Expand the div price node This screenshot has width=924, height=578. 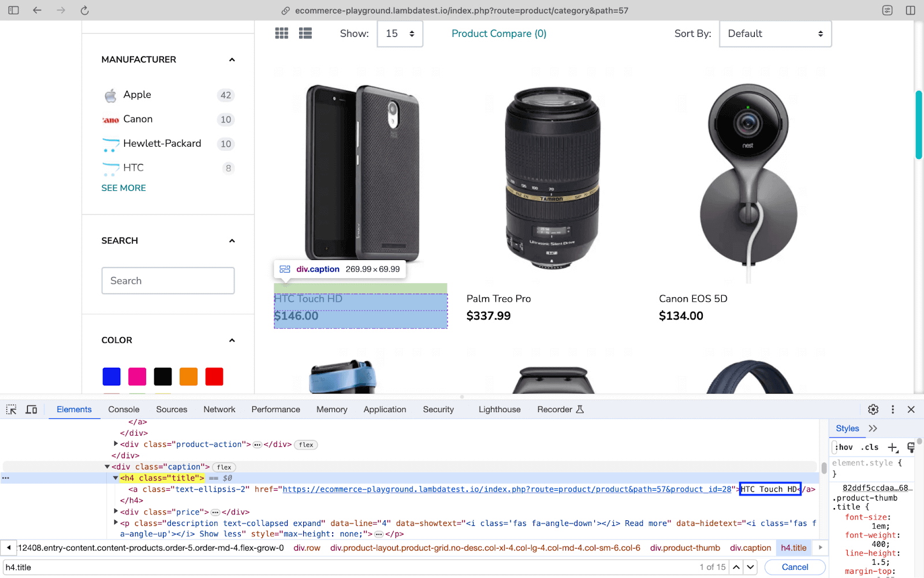tap(115, 512)
